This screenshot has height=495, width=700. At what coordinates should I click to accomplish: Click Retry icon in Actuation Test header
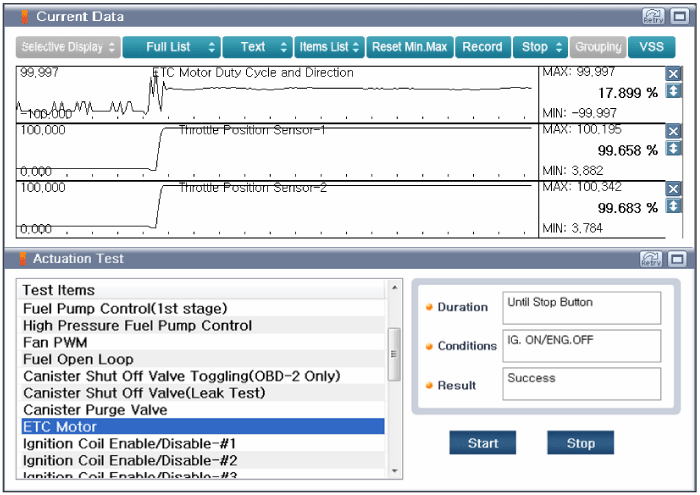click(651, 259)
